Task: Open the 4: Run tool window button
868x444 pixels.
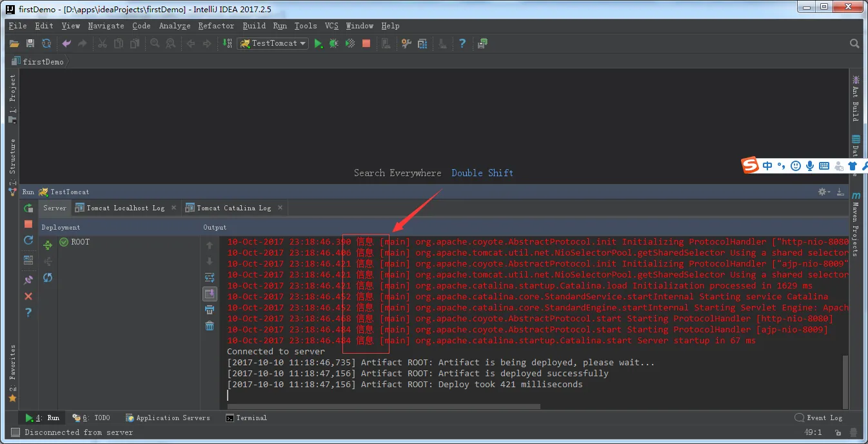Action: point(43,418)
